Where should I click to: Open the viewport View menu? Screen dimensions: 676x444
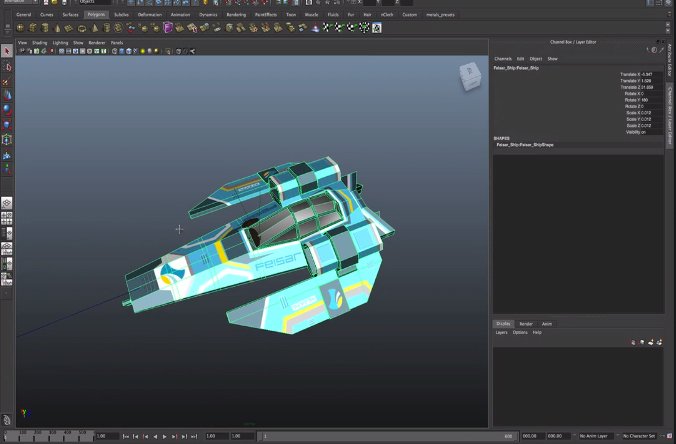click(x=22, y=43)
